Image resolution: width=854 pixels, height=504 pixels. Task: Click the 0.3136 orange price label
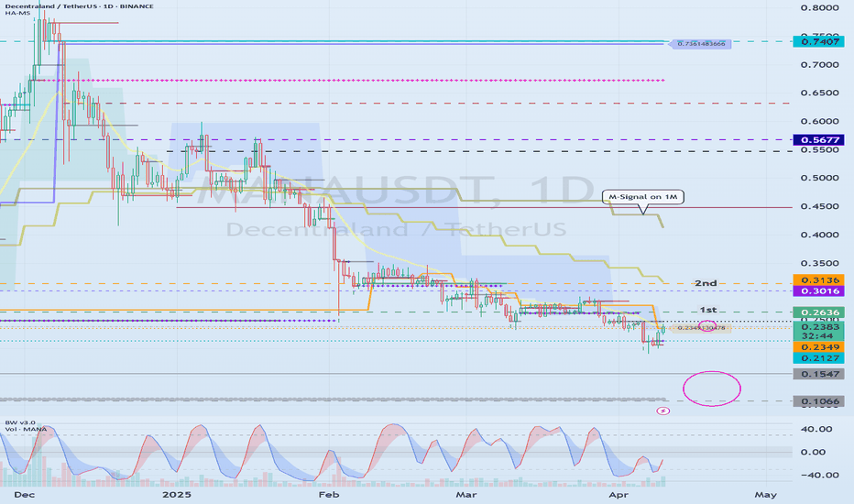click(x=818, y=280)
